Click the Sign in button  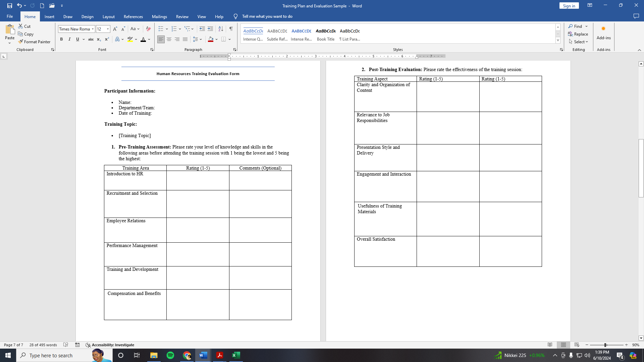[x=569, y=6]
